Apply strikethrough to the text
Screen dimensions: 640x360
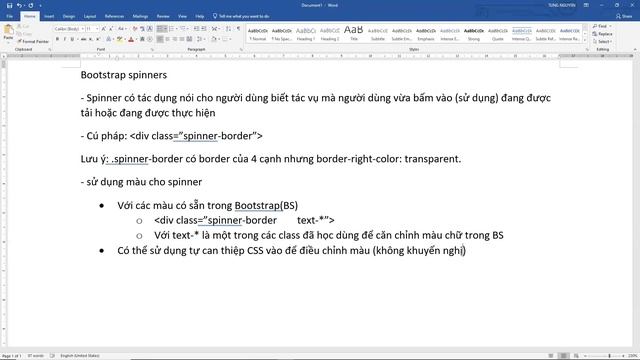(x=84, y=39)
